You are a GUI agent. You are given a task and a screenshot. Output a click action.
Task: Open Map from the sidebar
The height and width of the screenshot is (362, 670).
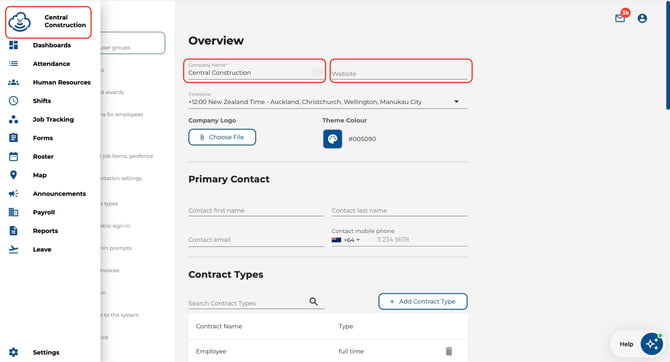40,175
